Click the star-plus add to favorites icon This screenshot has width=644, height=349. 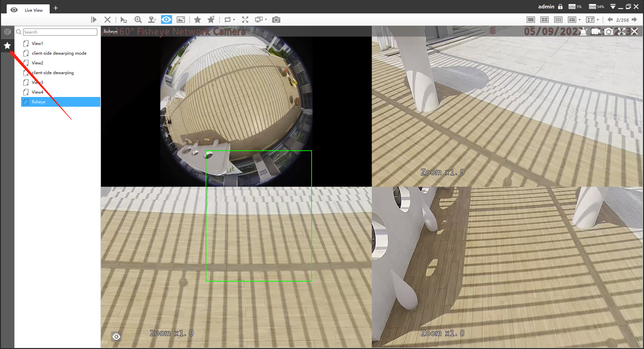[211, 20]
